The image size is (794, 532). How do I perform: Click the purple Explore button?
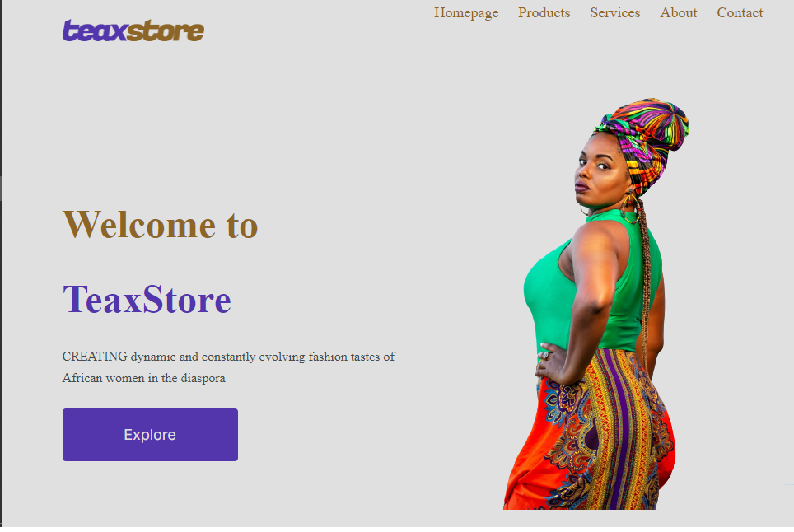point(150,434)
